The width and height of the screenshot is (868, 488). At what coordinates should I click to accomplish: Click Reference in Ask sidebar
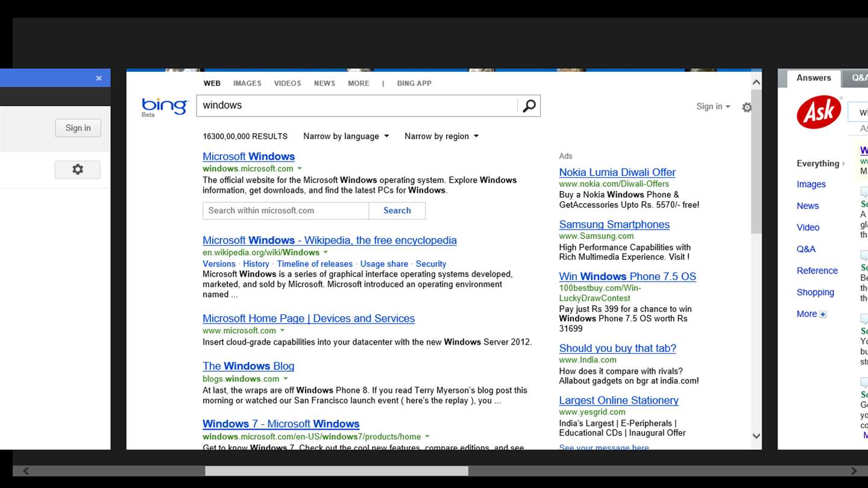pyautogui.click(x=817, y=271)
